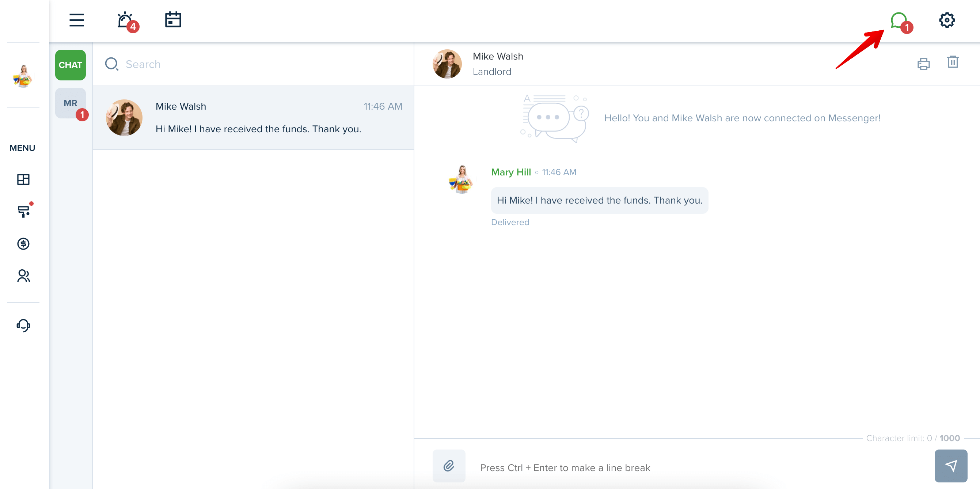The width and height of the screenshot is (980, 489).
Task: Delete the conversation using the trash icon
Action: click(x=953, y=62)
